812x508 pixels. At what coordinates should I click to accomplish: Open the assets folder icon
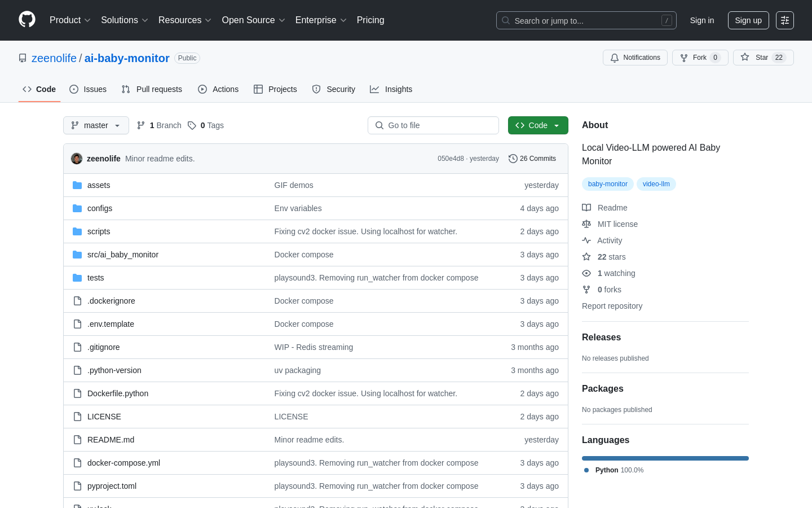(x=77, y=185)
